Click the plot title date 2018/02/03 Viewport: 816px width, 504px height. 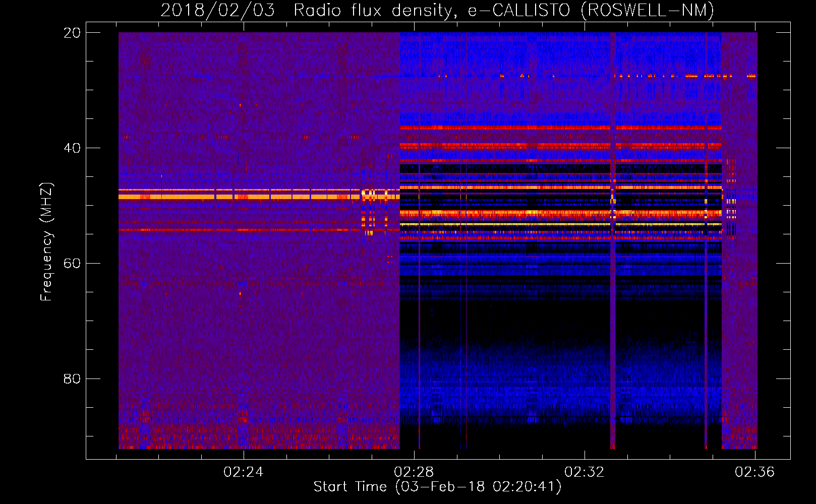click(218, 11)
